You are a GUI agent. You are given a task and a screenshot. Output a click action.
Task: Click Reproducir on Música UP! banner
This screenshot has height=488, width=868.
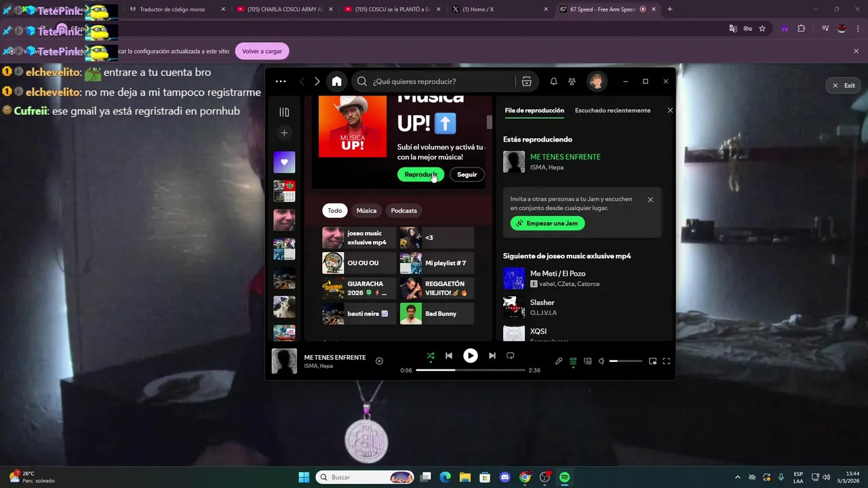click(420, 174)
